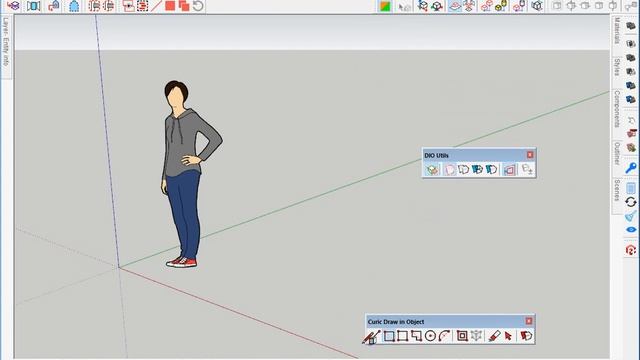Close the Curic Draw in Object toolbar
Viewport: 640px width, 360px height.
click(x=529, y=321)
